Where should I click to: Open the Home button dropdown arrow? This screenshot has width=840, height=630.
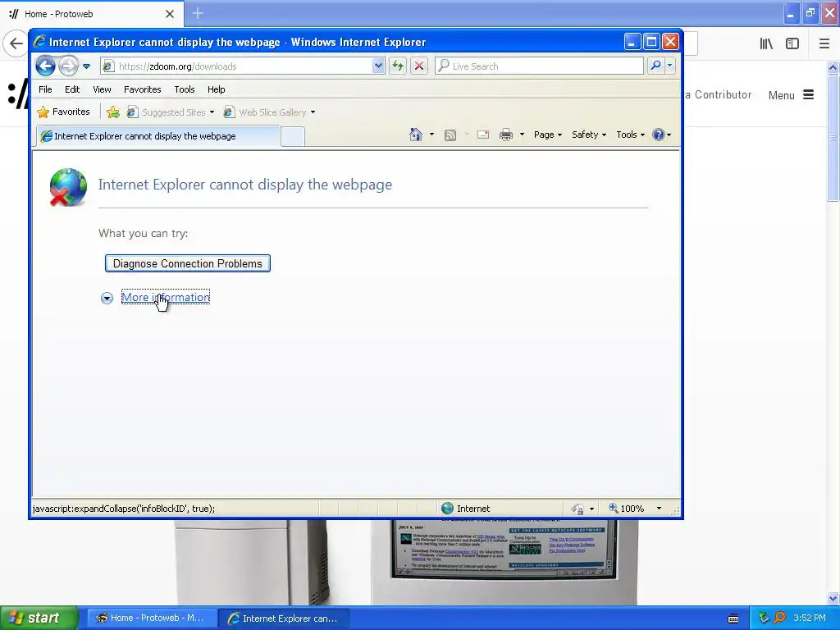point(431,135)
